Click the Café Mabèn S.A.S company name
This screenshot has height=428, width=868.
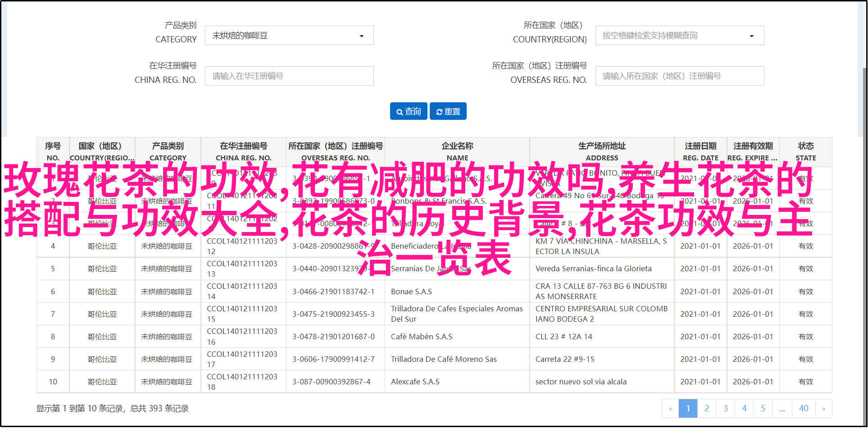tap(422, 337)
